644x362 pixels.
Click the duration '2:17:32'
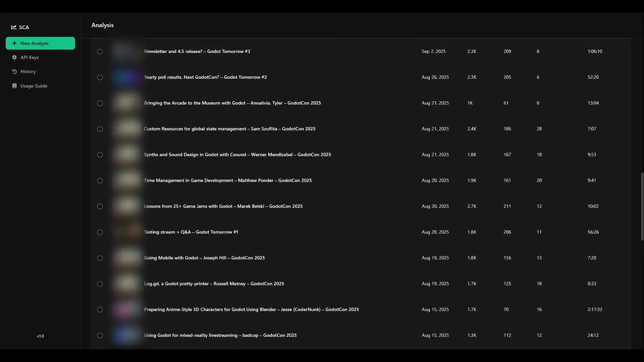click(595, 310)
